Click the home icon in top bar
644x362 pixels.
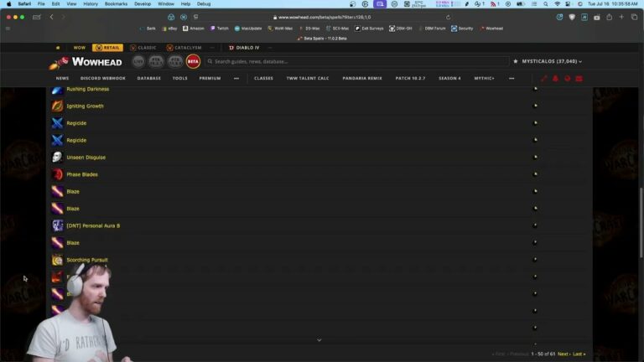point(58,48)
